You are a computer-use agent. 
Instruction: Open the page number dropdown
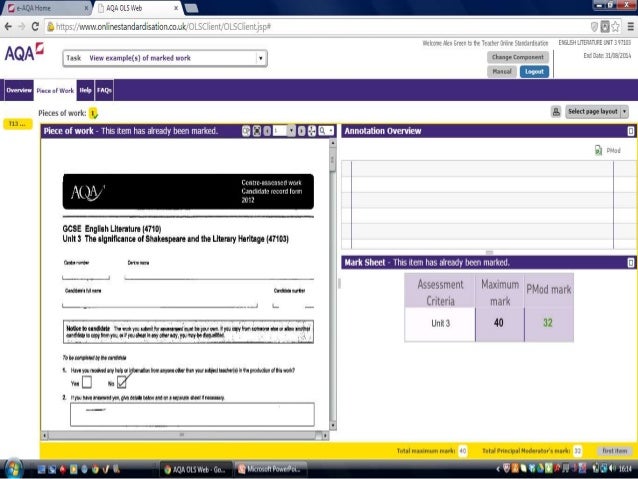click(291, 131)
